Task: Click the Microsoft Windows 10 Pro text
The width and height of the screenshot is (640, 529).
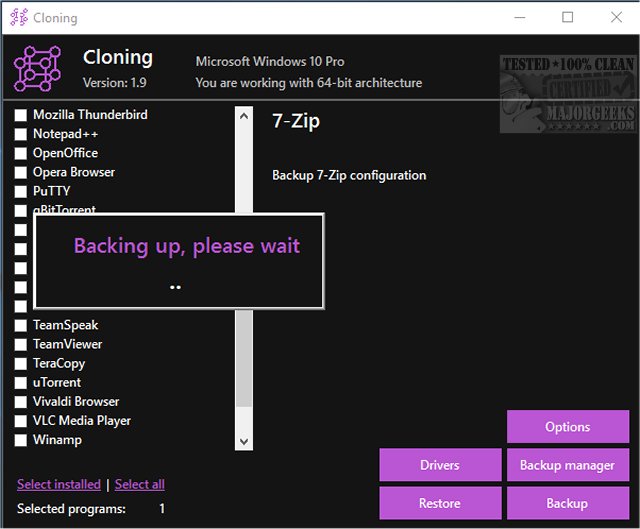Action: (x=270, y=62)
